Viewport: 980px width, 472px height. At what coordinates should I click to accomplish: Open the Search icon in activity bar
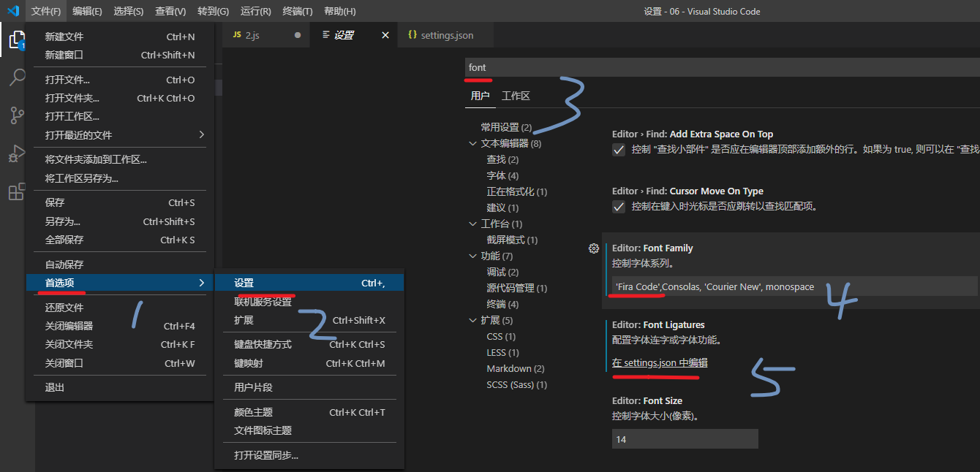pos(17,77)
